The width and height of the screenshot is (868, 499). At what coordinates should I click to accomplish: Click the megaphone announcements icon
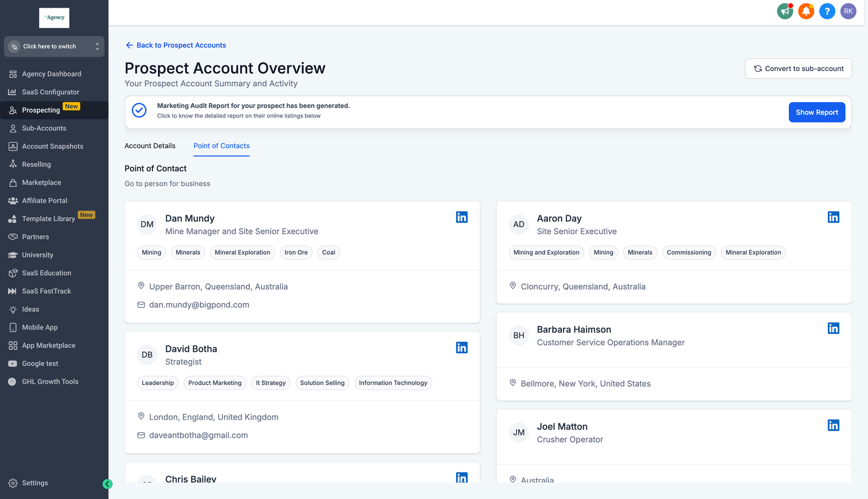(785, 11)
